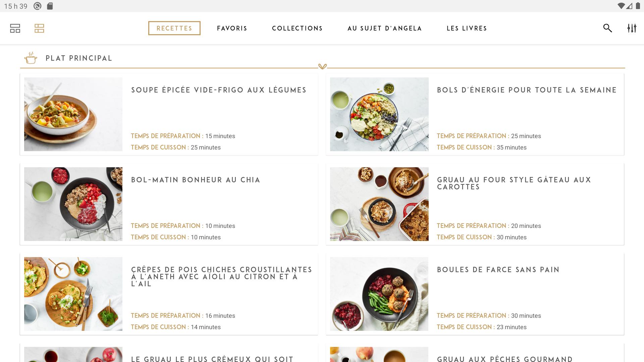Screen dimensions: 644x362
Task: Tap the battery status icon
Action: click(638, 6)
